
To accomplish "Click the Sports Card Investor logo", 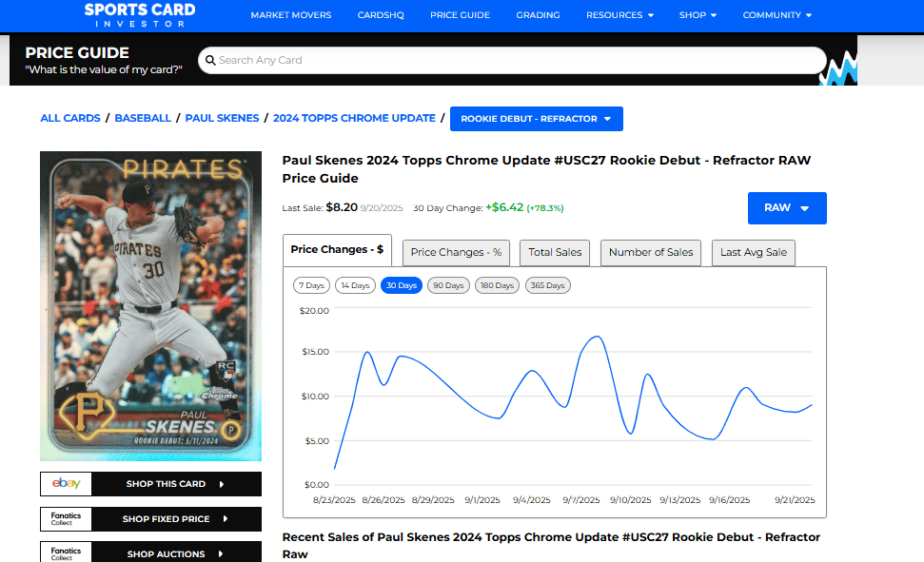I will (140, 14).
